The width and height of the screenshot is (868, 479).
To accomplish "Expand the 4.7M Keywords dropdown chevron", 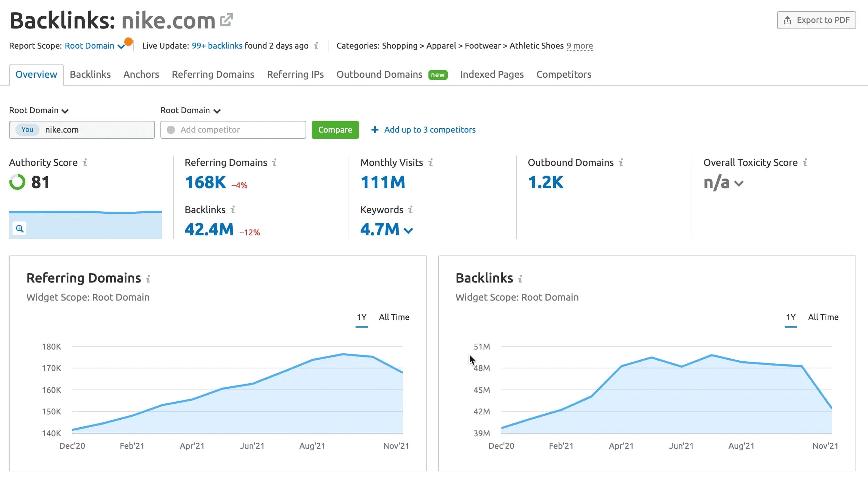I will tap(409, 230).
